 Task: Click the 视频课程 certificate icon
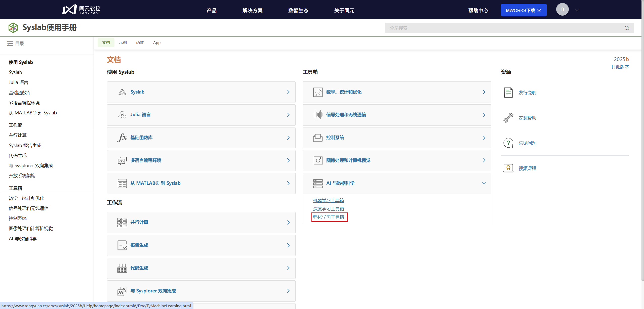(508, 168)
